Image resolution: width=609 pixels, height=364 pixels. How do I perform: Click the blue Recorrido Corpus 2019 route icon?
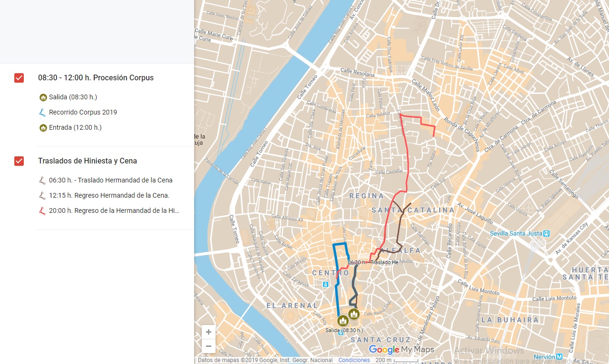(43, 113)
